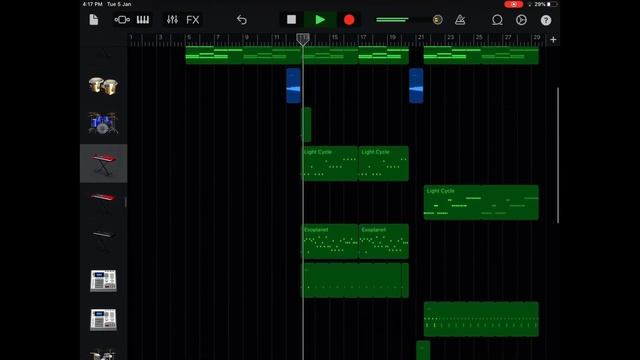Select the first Exoplanet region
The height and width of the screenshot is (360, 640).
tap(330, 241)
